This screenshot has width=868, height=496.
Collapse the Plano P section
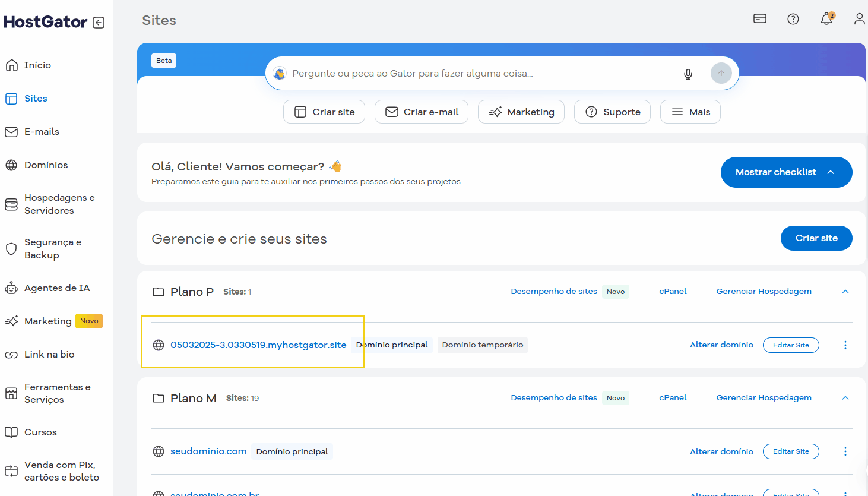(x=846, y=292)
